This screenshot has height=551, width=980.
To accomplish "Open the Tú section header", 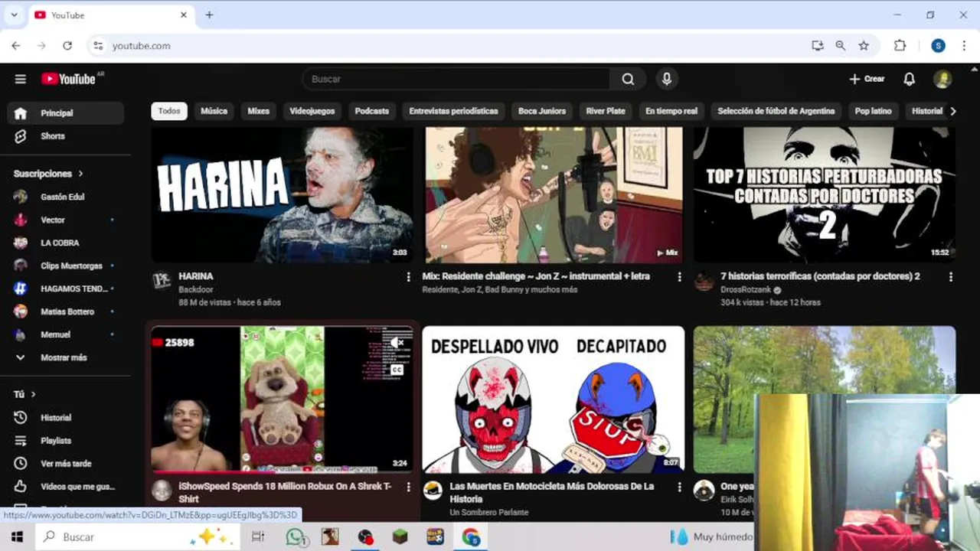I will (x=25, y=394).
